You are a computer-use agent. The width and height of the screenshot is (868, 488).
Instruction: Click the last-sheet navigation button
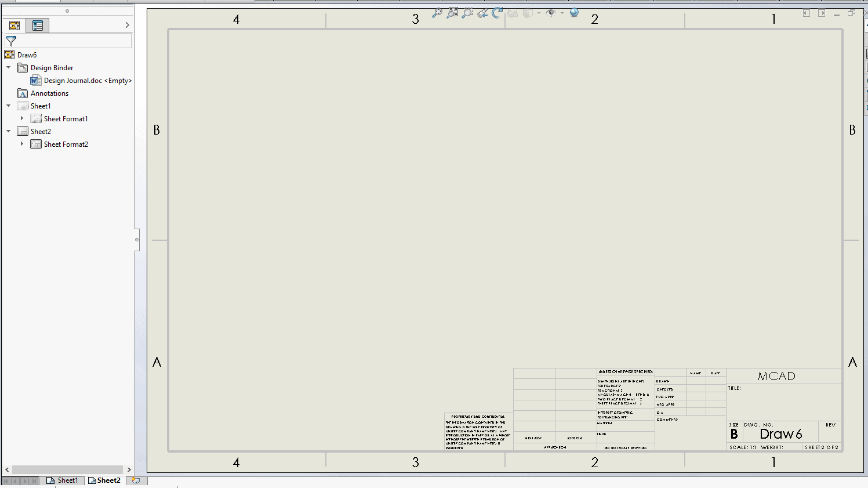tap(34, 480)
